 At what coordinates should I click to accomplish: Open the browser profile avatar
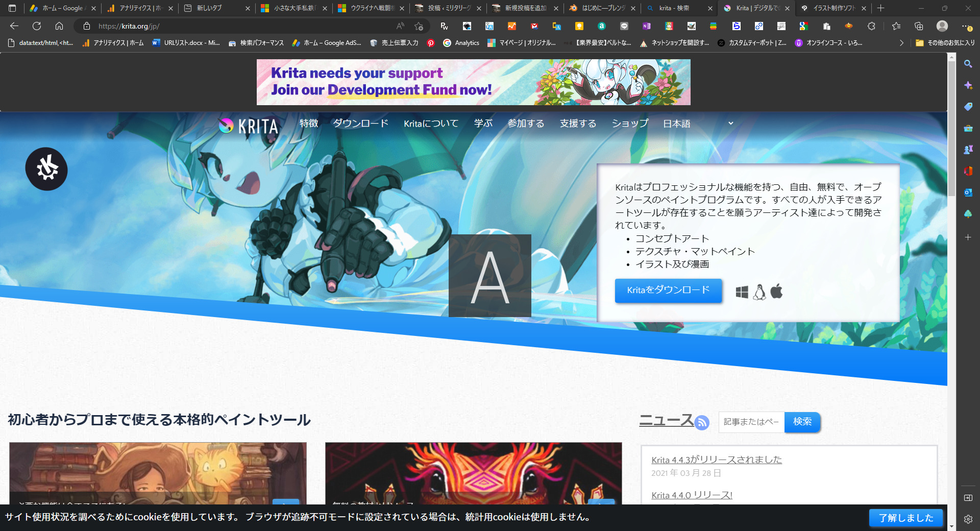[942, 26]
